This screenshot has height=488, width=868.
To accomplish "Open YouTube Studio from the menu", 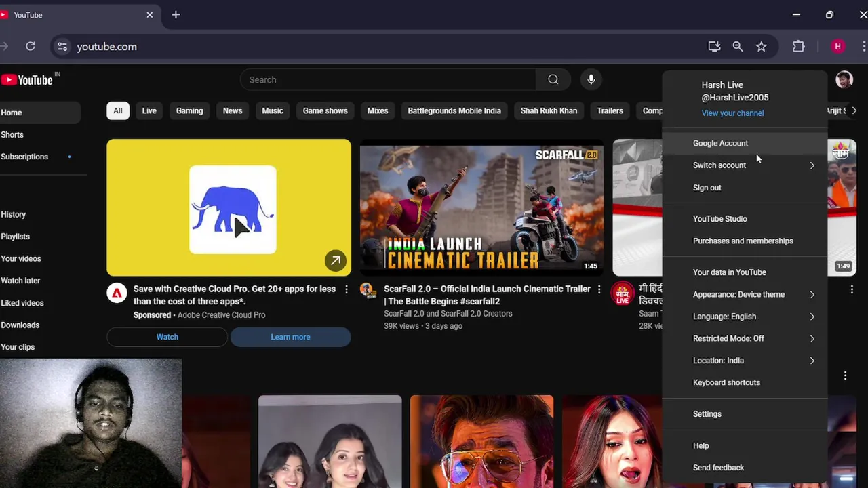I will 745,219.
